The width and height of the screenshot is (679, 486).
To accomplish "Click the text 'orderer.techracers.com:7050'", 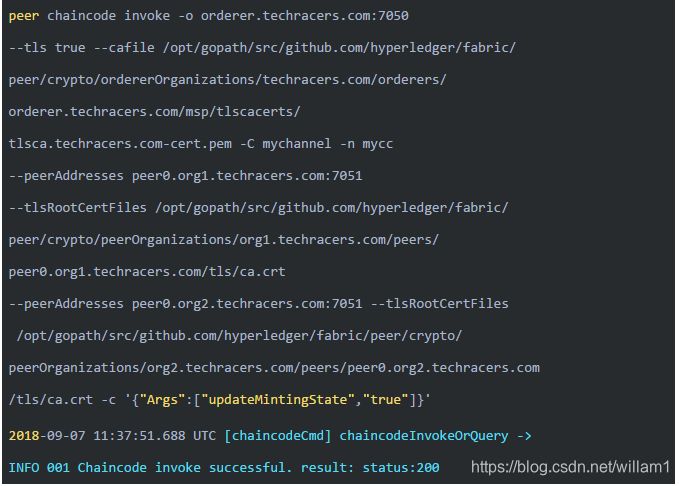I will tap(304, 16).
